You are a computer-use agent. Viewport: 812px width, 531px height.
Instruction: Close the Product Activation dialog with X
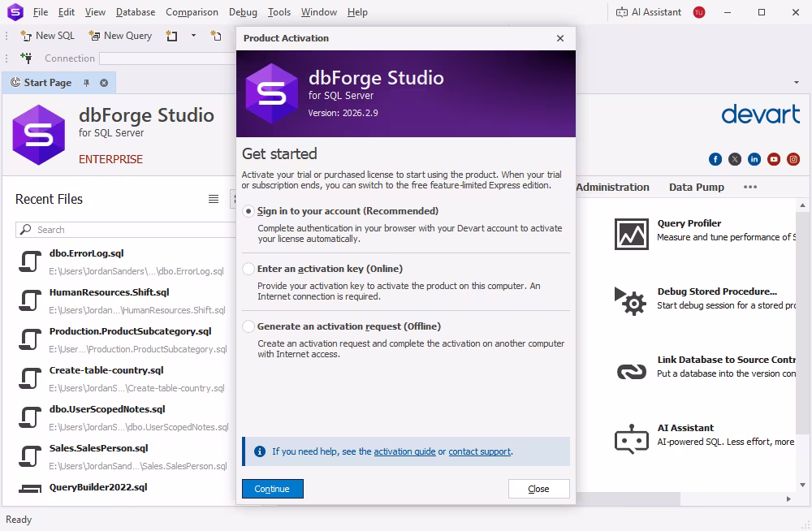[560, 38]
